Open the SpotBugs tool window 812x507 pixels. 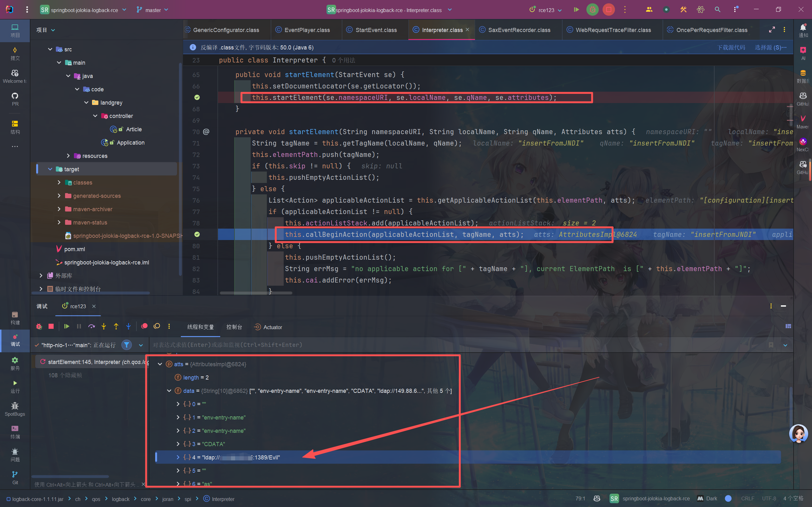point(15,409)
